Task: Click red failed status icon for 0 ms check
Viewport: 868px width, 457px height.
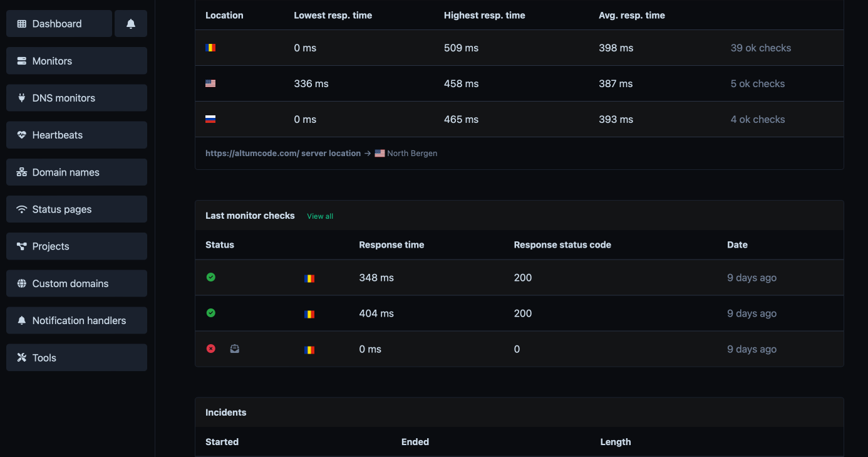Action: 211,349
